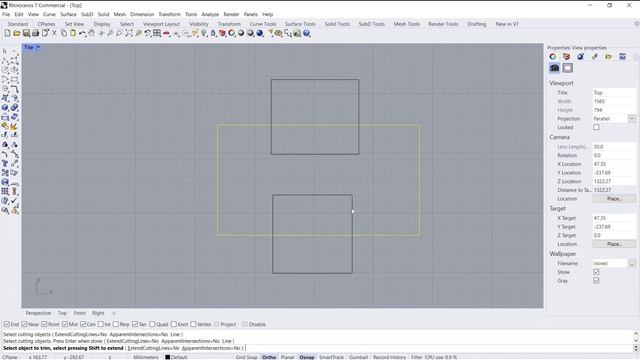This screenshot has width=640, height=360.
Task: Toggle Grid Snap in status bar
Action: pos(247,357)
